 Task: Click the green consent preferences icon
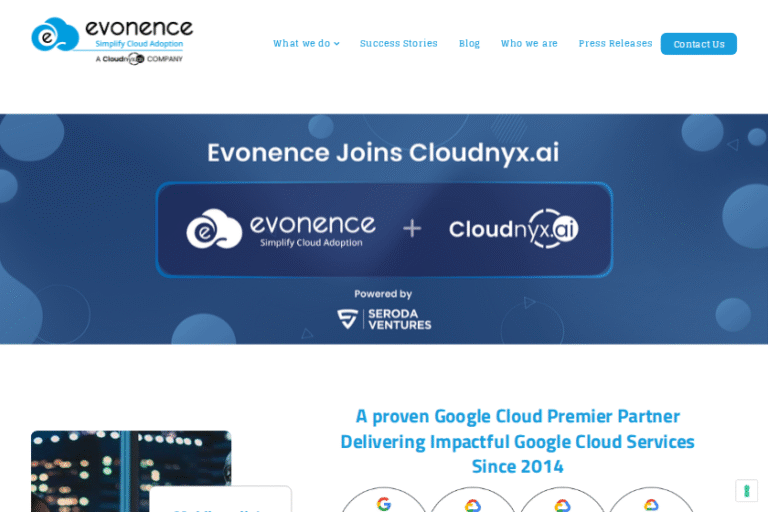click(x=746, y=491)
